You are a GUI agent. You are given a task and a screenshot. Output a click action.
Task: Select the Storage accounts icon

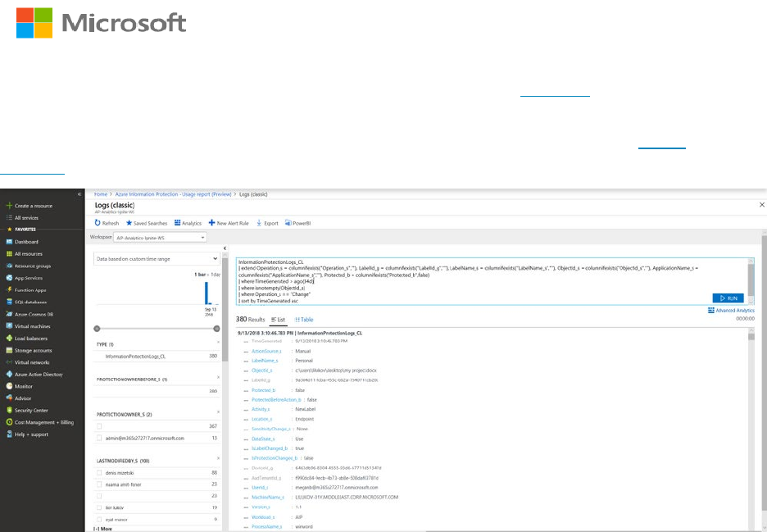point(9,350)
